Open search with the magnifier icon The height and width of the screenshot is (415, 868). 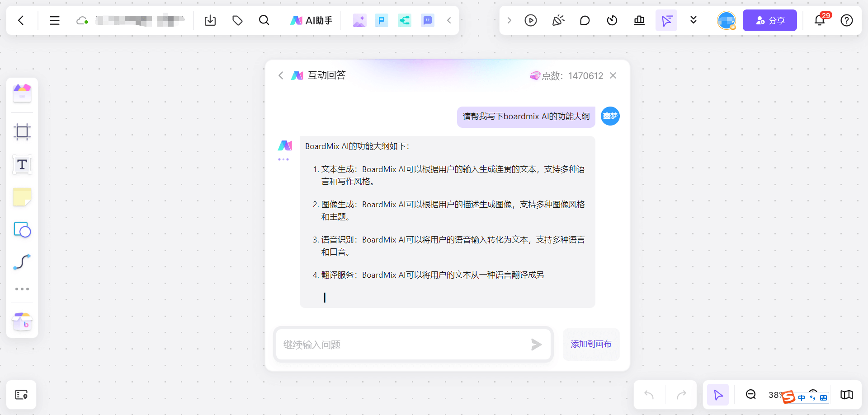coord(264,20)
